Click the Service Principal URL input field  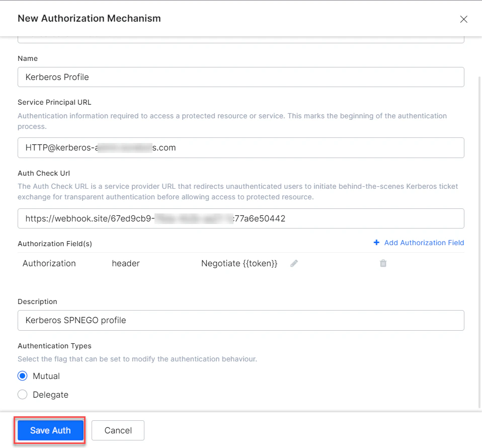tap(240, 147)
